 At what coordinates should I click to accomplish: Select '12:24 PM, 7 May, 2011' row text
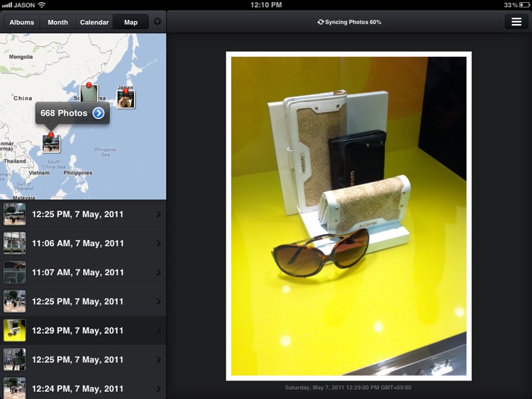click(78, 389)
